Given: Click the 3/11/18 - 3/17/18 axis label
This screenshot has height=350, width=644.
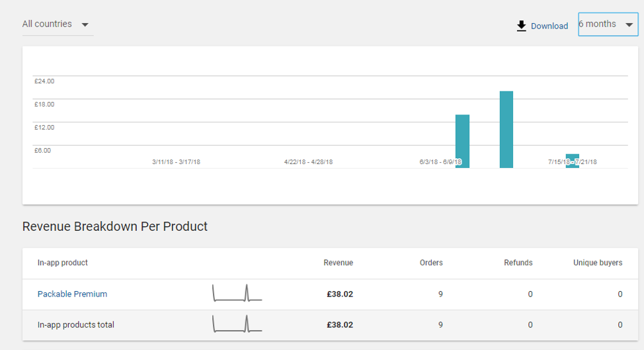Looking at the screenshot, I should coord(176,162).
